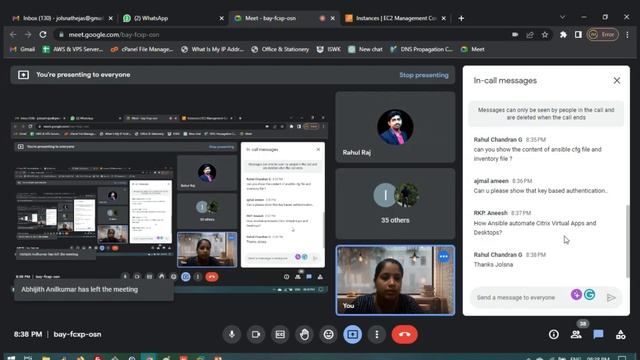The image size is (640, 360).
Task: Click the camera permission icon in address bar
Action: pyautogui.click(x=515, y=35)
